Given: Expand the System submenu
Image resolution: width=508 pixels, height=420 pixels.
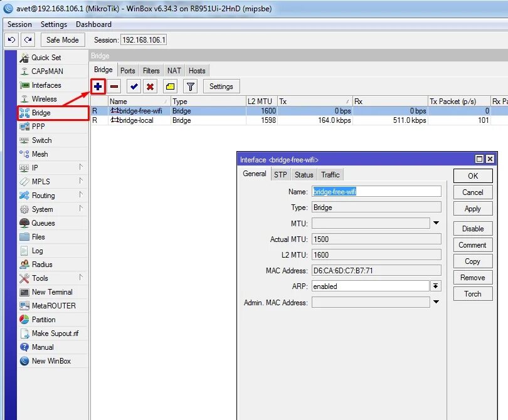Looking at the screenshot, I should pyautogui.click(x=53, y=209).
